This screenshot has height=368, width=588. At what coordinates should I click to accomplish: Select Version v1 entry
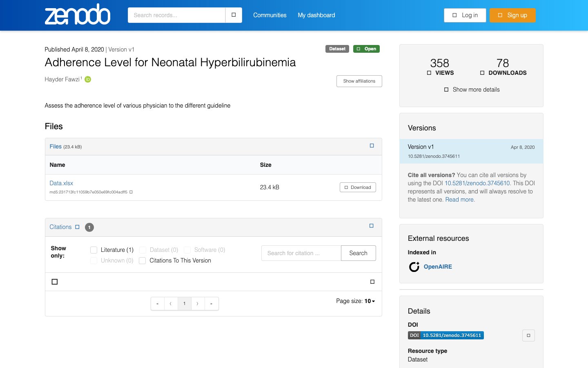click(471, 151)
